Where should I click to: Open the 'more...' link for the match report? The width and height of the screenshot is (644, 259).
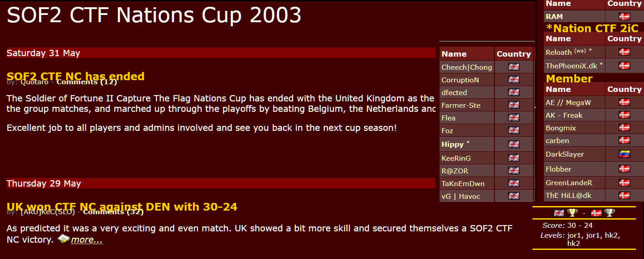(87, 240)
